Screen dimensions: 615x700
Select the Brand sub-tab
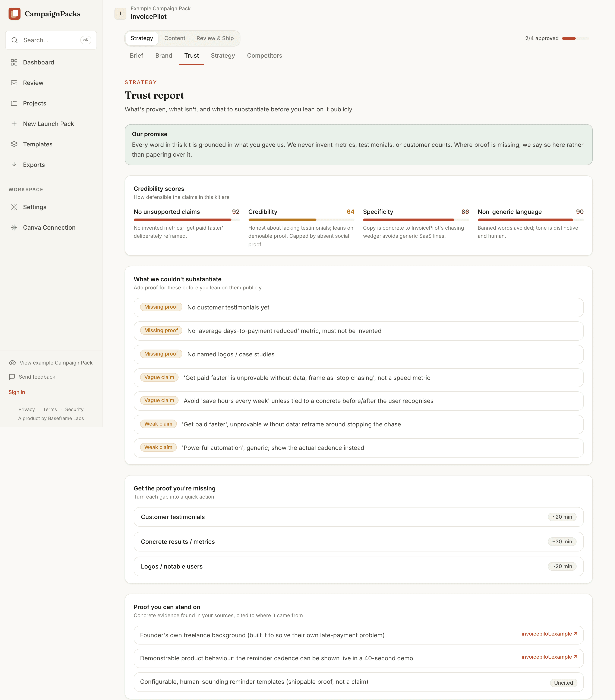(164, 55)
